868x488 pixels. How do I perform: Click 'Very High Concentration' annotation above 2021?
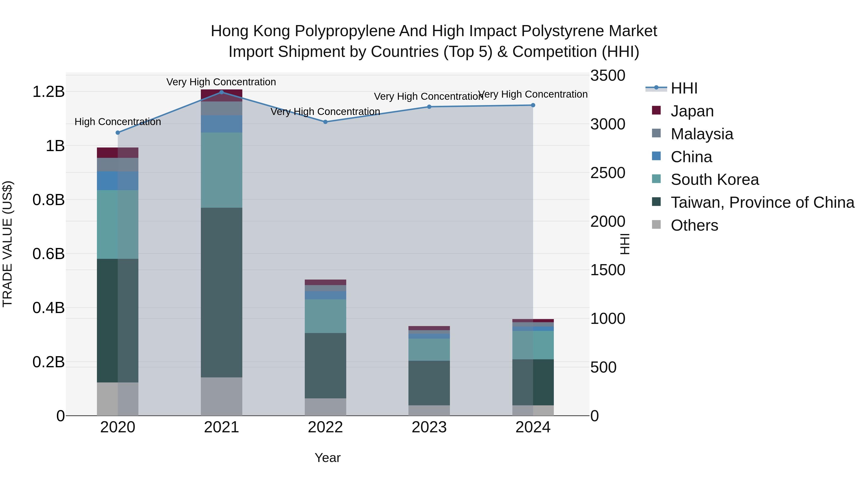tap(221, 82)
